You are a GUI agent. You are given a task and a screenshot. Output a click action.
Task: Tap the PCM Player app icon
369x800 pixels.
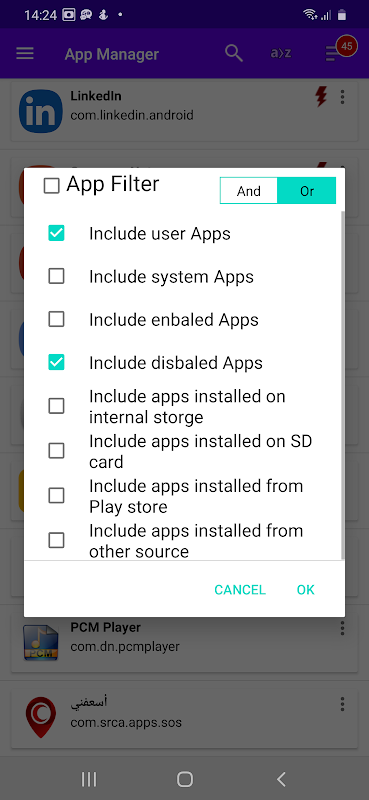(41, 642)
